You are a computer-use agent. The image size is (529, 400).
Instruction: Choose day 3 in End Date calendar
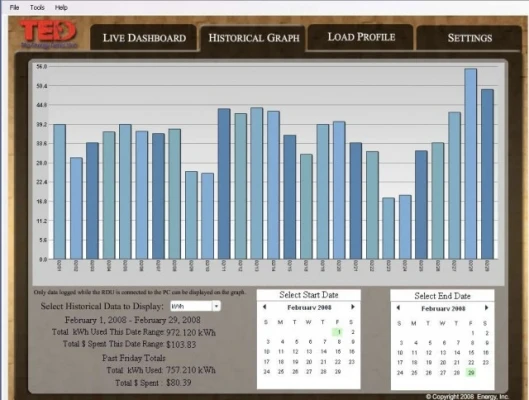coord(401,343)
